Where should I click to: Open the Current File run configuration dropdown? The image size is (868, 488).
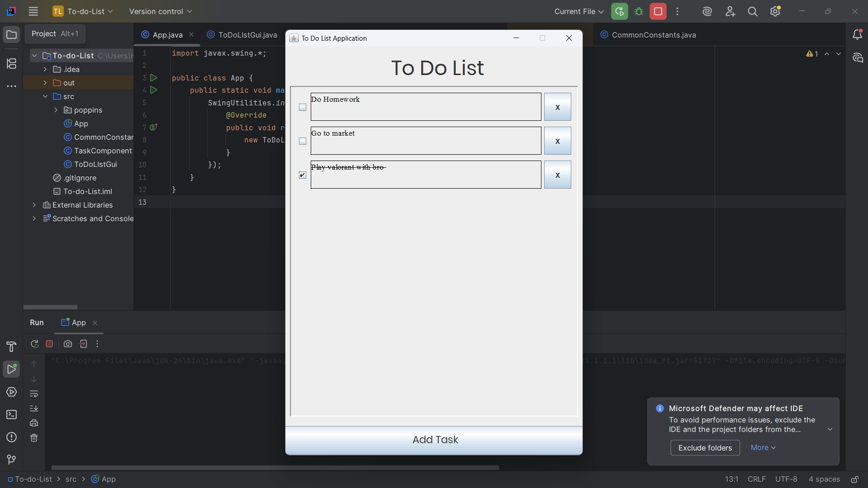click(x=579, y=11)
